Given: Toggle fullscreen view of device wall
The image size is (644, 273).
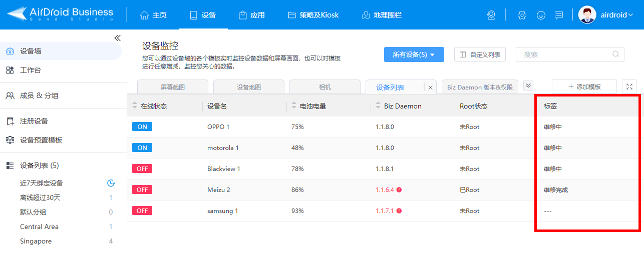Looking at the screenshot, I should pos(629,86).
